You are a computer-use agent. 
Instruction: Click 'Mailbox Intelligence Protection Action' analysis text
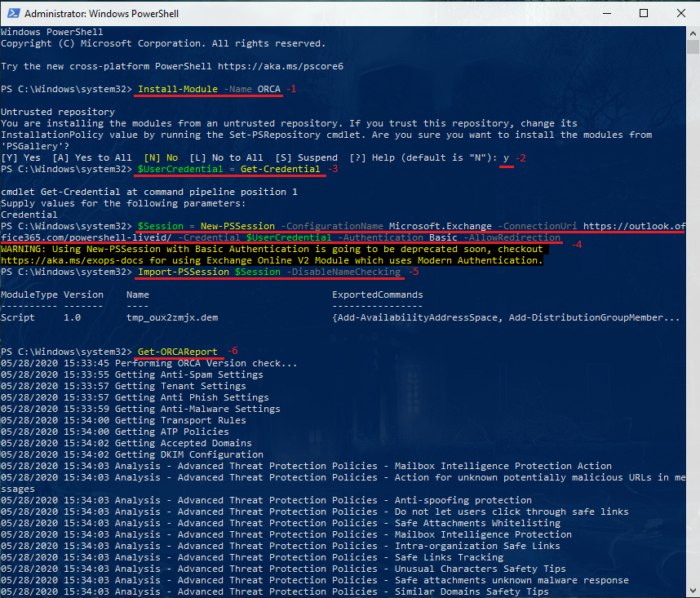tap(503, 466)
